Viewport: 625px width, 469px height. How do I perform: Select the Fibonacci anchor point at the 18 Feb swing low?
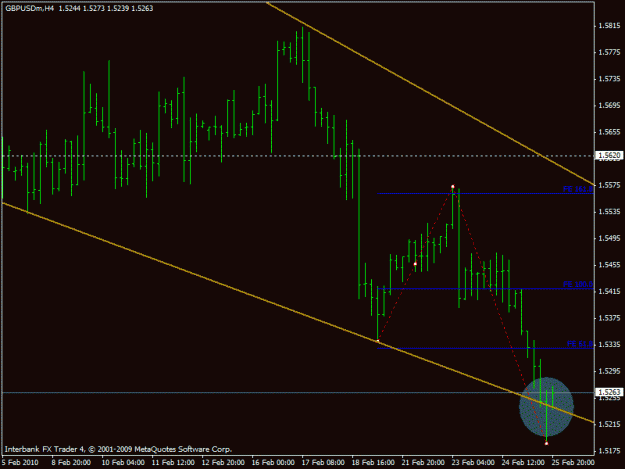point(378,341)
